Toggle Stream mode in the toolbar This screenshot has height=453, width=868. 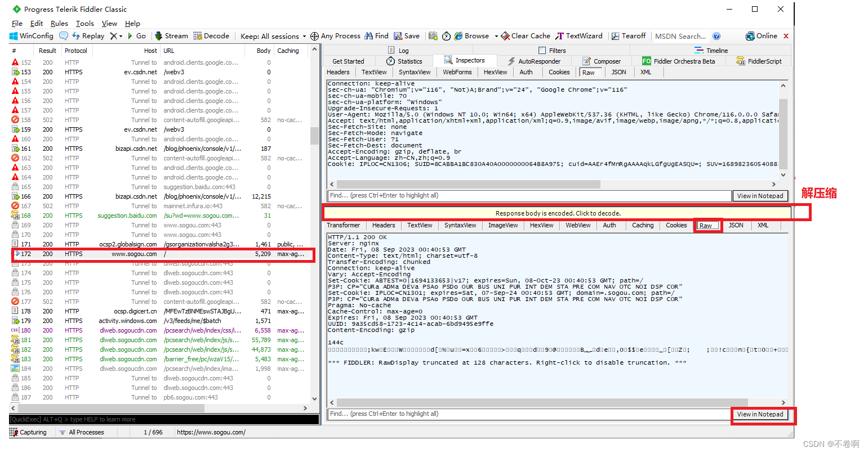(x=171, y=36)
